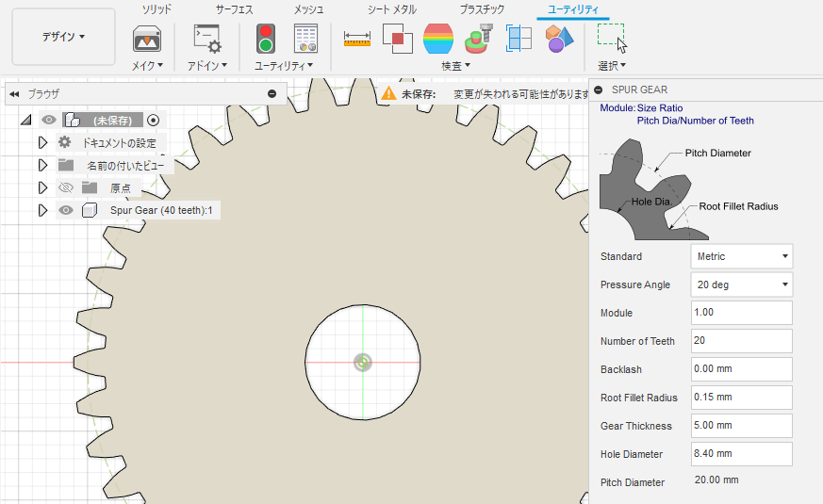Hide the Spur Gear (40 teeth):1 component

[x=66, y=210]
